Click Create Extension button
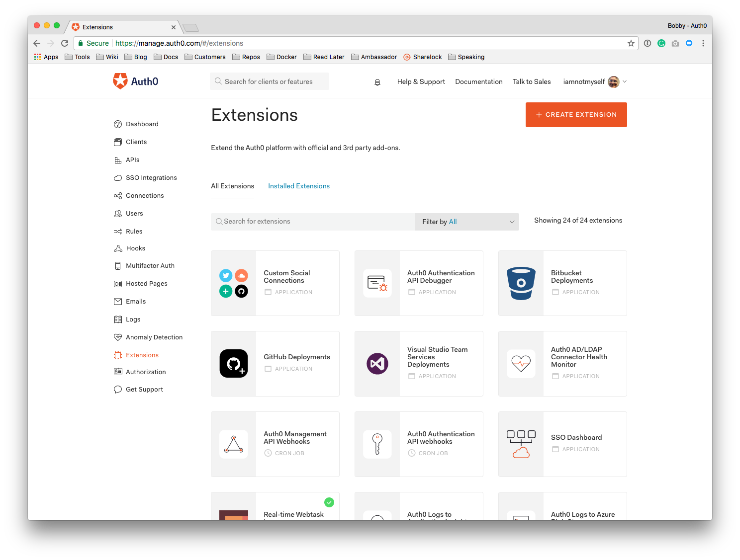740x560 pixels. click(576, 115)
